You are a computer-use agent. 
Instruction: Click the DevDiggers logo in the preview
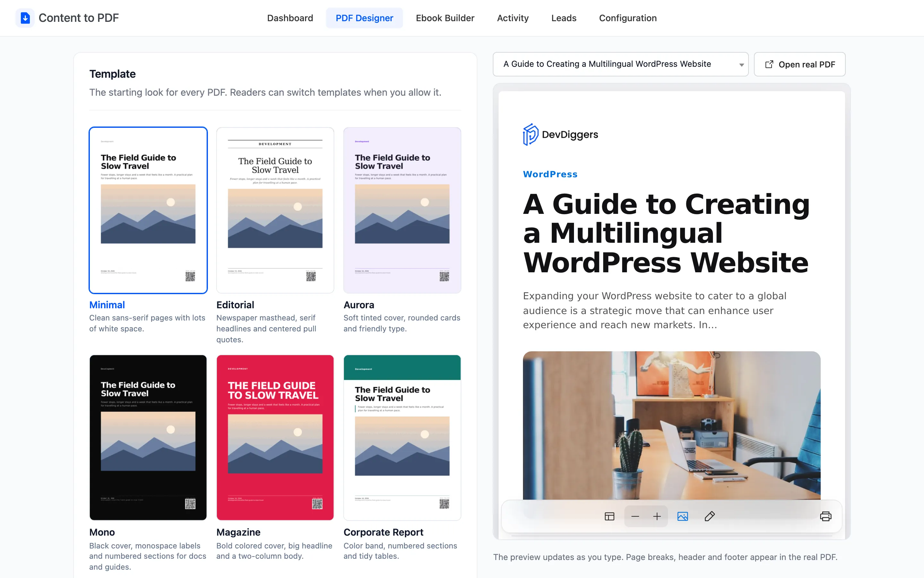[x=560, y=135]
